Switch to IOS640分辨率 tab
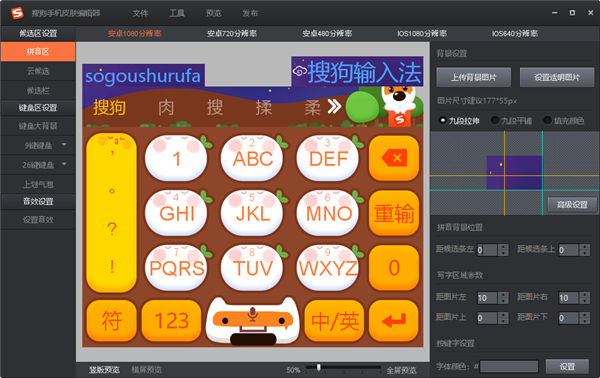This screenshot has width=600, height=378. coord(515,34)
